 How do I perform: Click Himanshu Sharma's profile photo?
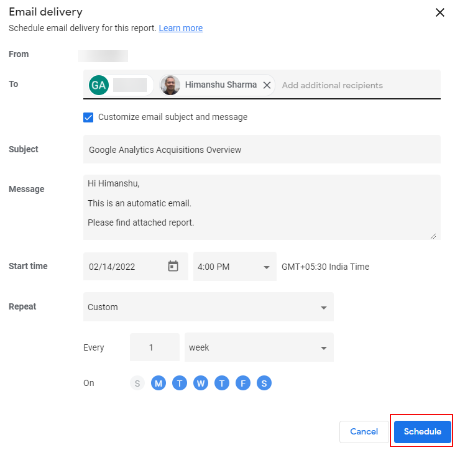coord(170,85)
